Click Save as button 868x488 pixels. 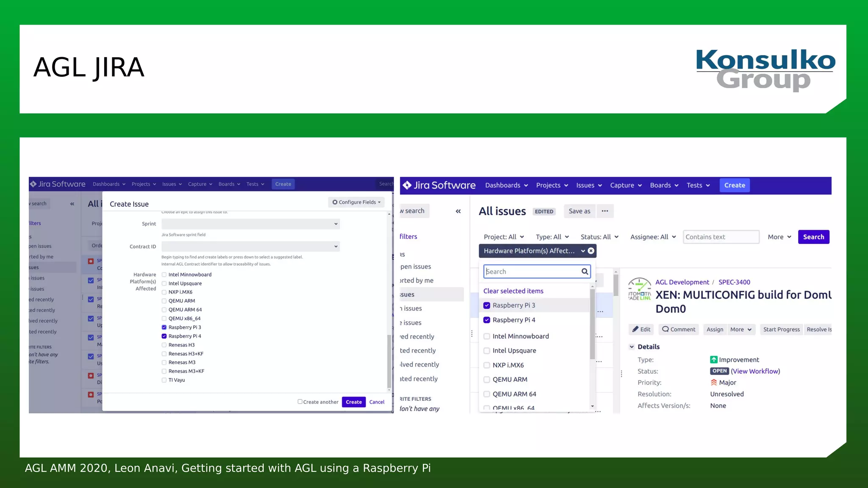click(579, 211)
